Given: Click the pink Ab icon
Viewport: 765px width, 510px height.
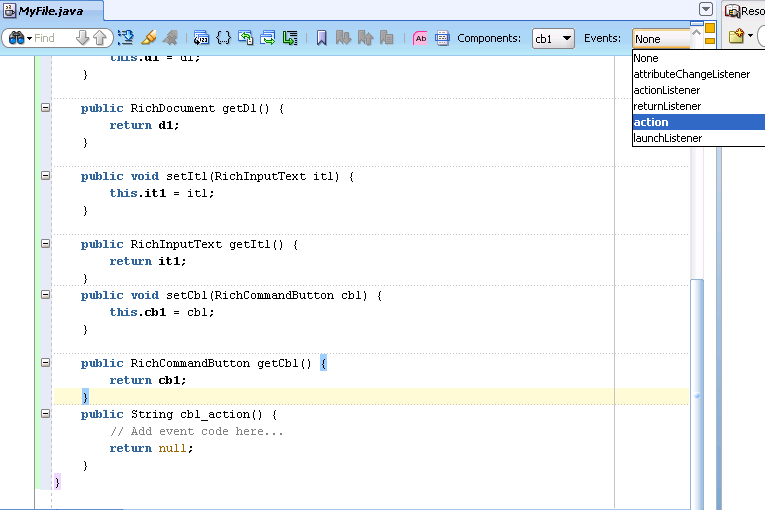Looking at the screenshot, I should tap(420, 38).
